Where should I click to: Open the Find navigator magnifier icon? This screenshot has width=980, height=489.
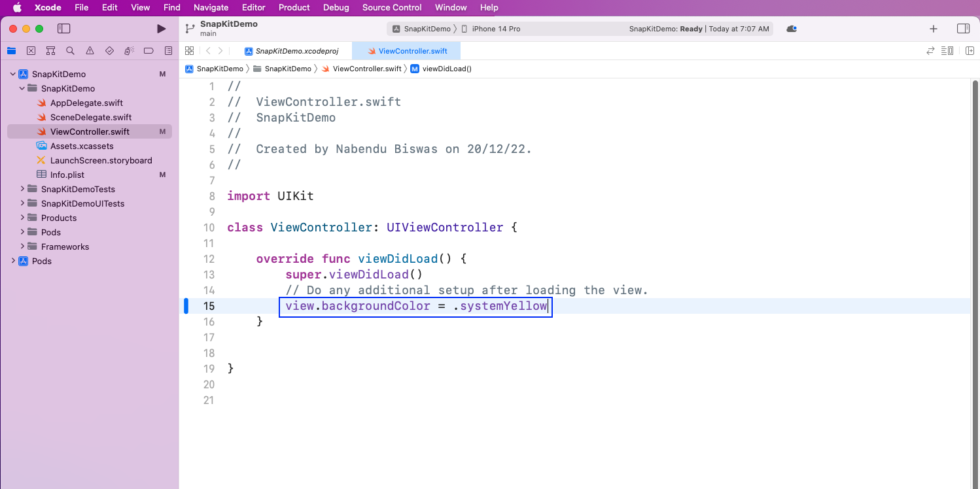[70, 50]
